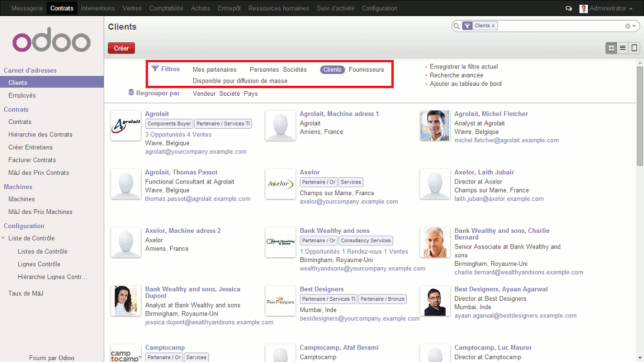Click the Administrator avatar picture
This screenshot has width=644, height=362.
pos(584,8)
